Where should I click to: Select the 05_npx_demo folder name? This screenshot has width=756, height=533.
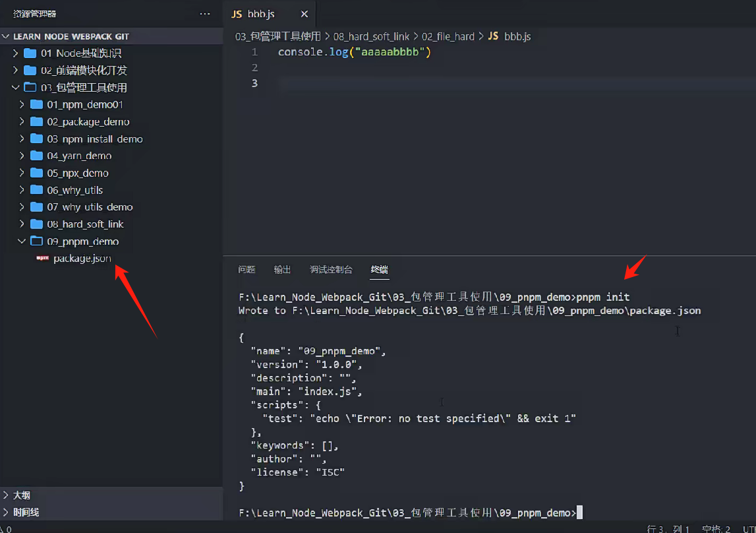78,173
